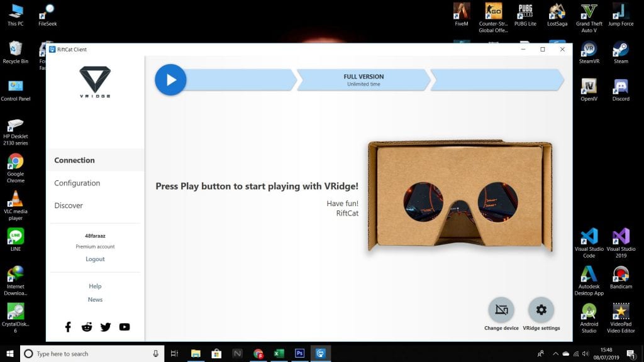The height and width of the screenshot is (362, 644).
Task: Select the LINE desktop shortcut
Action: (16, 239)
